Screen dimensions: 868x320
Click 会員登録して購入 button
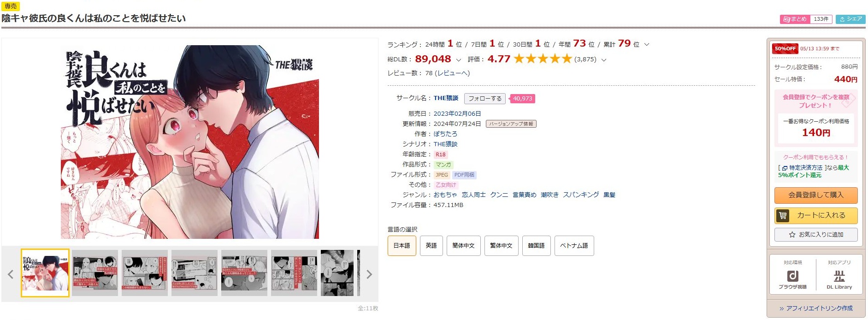(x=816, y=196)
